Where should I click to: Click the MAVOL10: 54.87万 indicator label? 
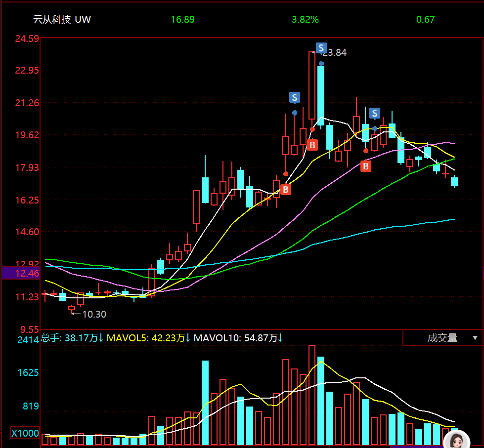coord(238,338)
